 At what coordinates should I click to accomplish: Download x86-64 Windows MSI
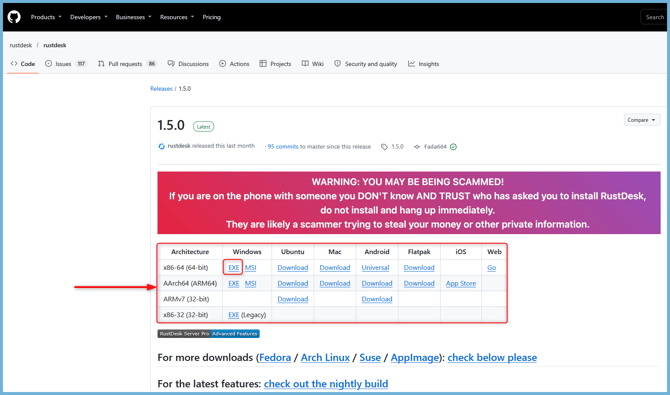point(250,268)
